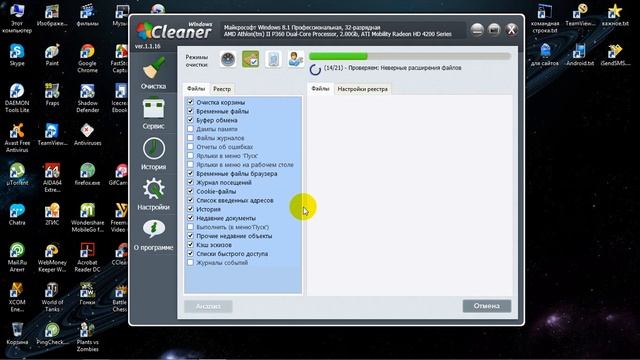The image size is (640, 360).
Task: Launch firefox.exe desktop shortcut
Action: (x=87, y=174)
